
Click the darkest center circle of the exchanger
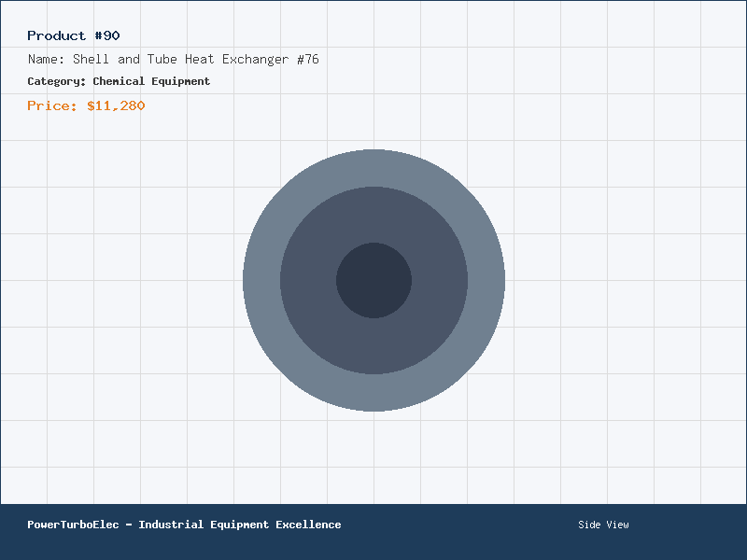[374, 281]
